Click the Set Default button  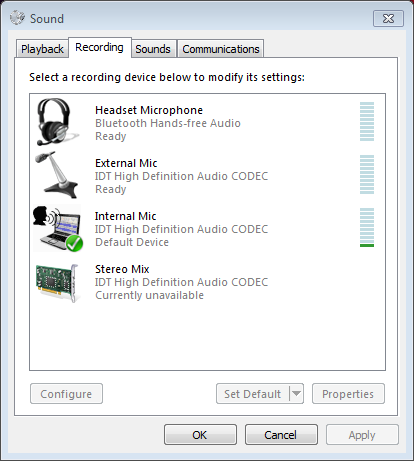tap(253, 394)
